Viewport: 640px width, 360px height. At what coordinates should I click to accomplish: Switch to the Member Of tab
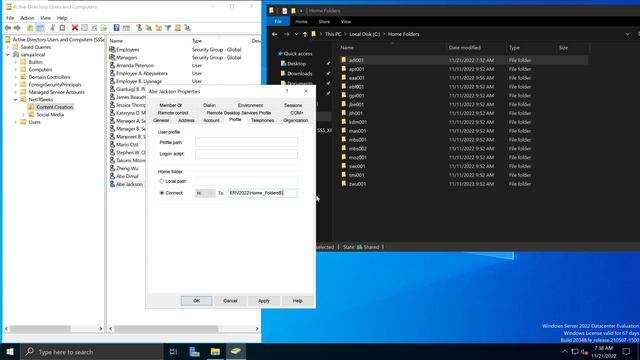point(171,105)
